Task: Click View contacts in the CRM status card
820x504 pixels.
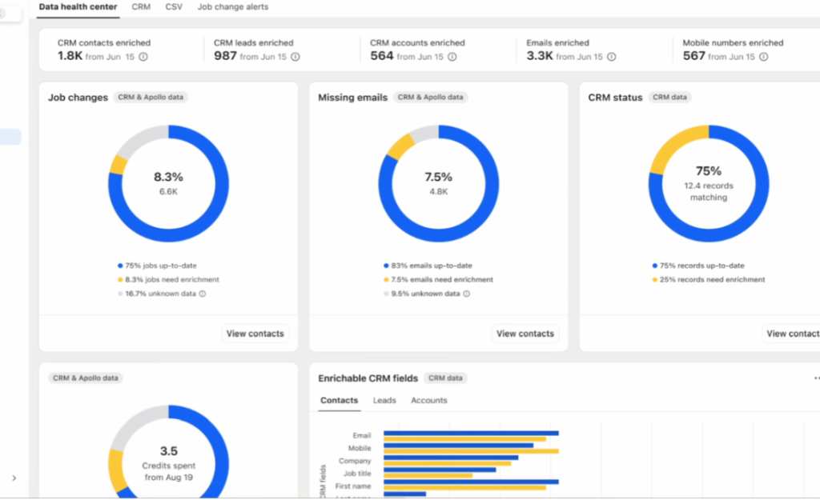Action: pyautogui.click(x=792, y=334)
